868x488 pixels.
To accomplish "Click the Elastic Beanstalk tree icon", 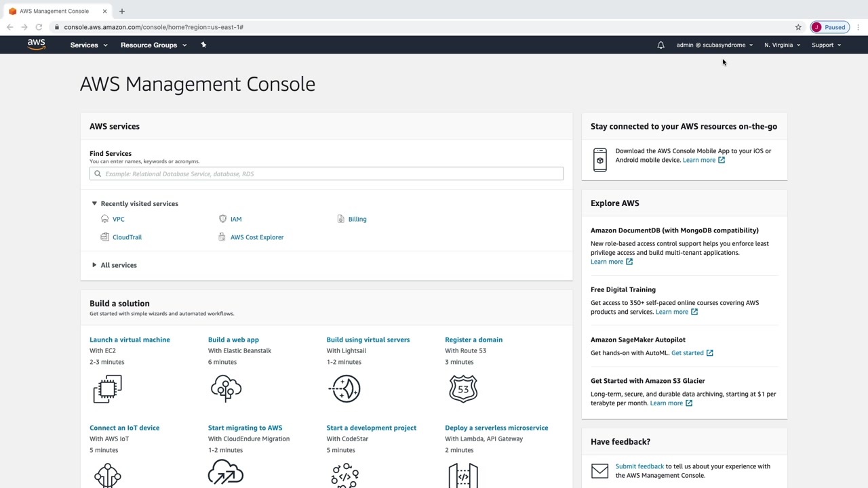I will [x=226, y=389].
